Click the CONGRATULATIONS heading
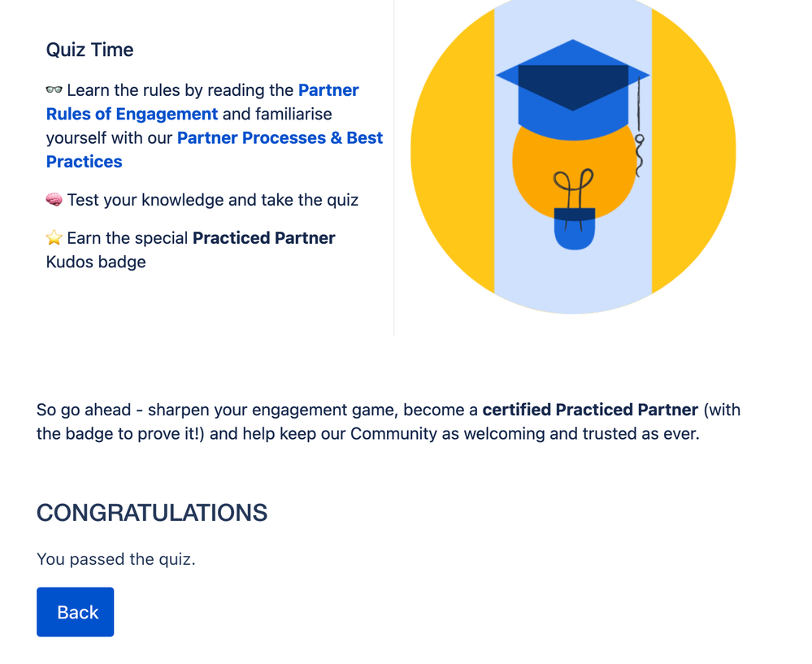Viewport: 812px width, 664px height. 151,513
